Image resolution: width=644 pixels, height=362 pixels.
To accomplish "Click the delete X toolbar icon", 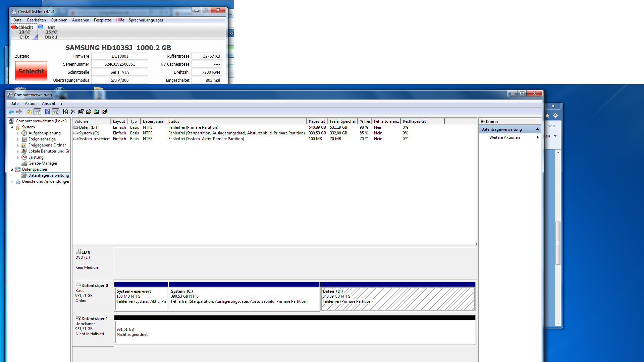I will click(73, 112).
